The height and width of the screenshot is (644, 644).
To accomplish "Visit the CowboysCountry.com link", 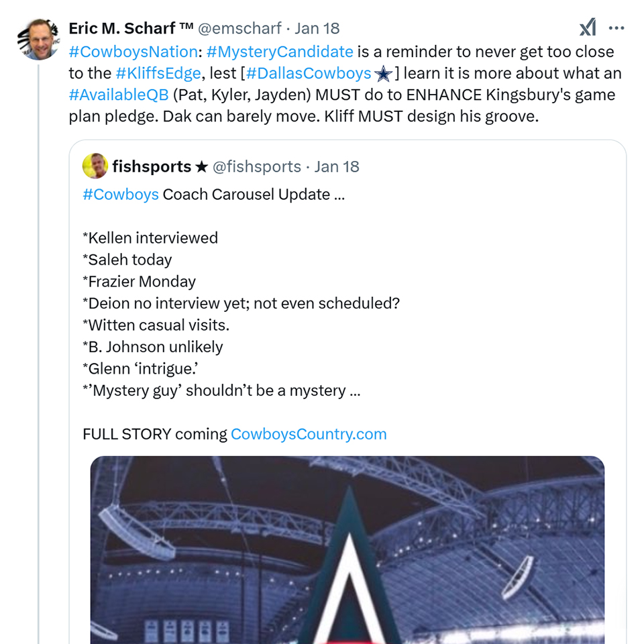I will click(x=309, y=434).
